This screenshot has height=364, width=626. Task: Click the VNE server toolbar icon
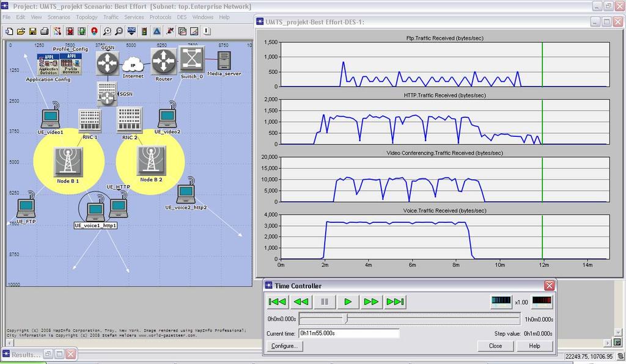(x=131, y=31)
